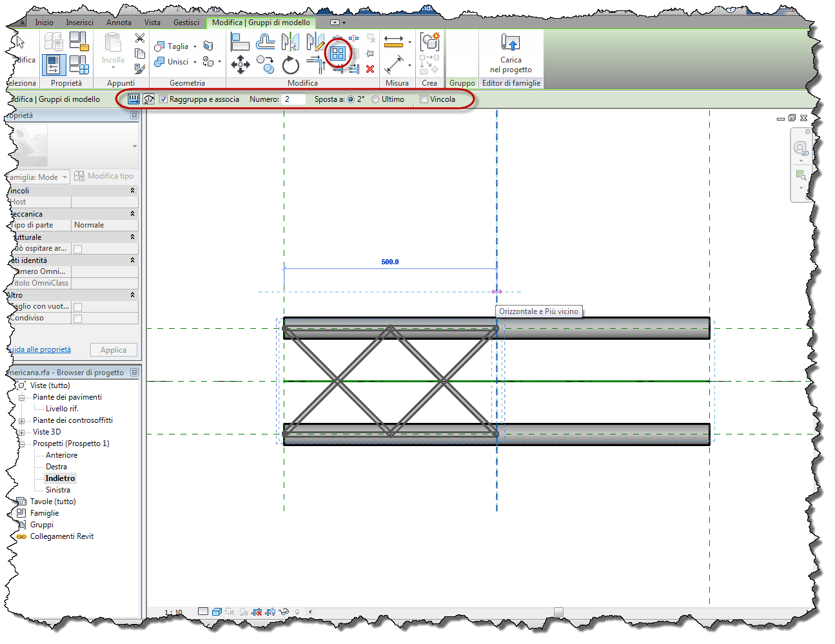Switch to the Gestisci ribbon tab

click(186, 22)
